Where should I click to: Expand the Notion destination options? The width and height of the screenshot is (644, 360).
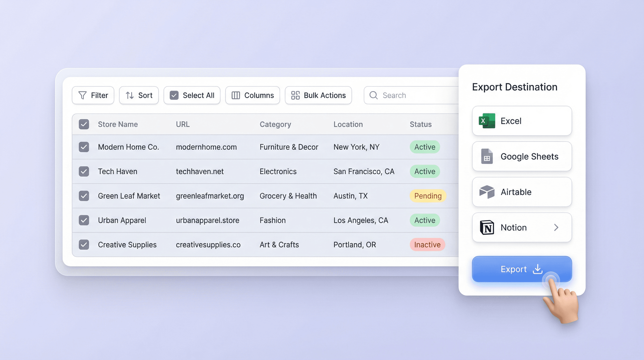556,227
